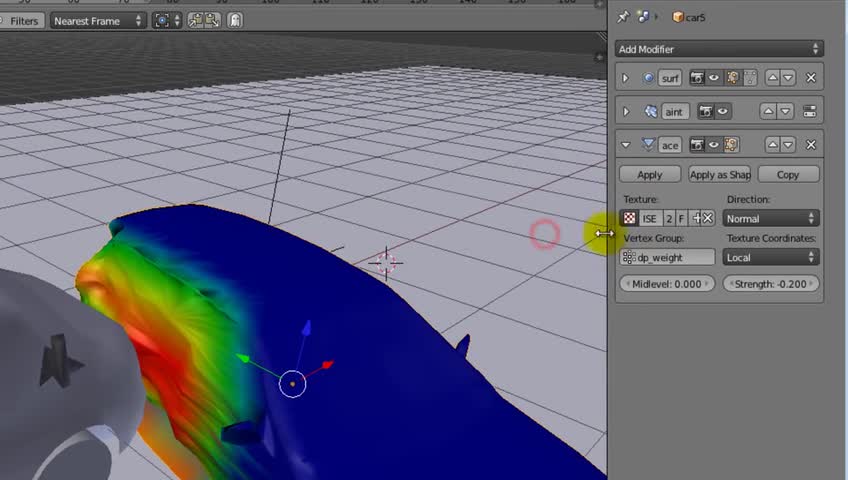The width and height of the screenshot is (848, 480).
Task: Move ace modifier down in stack
Action: point(788,145)
